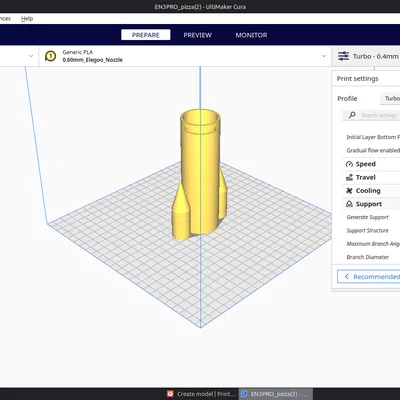Open the print settings sliders icon
The image size is (400, 400).
(343, 56)
